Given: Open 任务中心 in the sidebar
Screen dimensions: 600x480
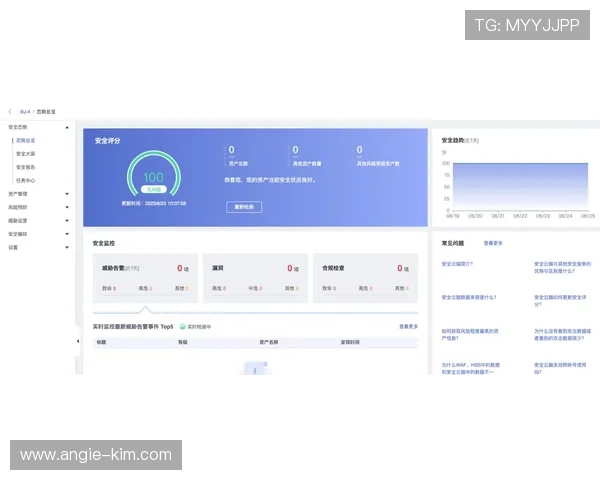Looking at the screenshot, I should tap(26, 180).
